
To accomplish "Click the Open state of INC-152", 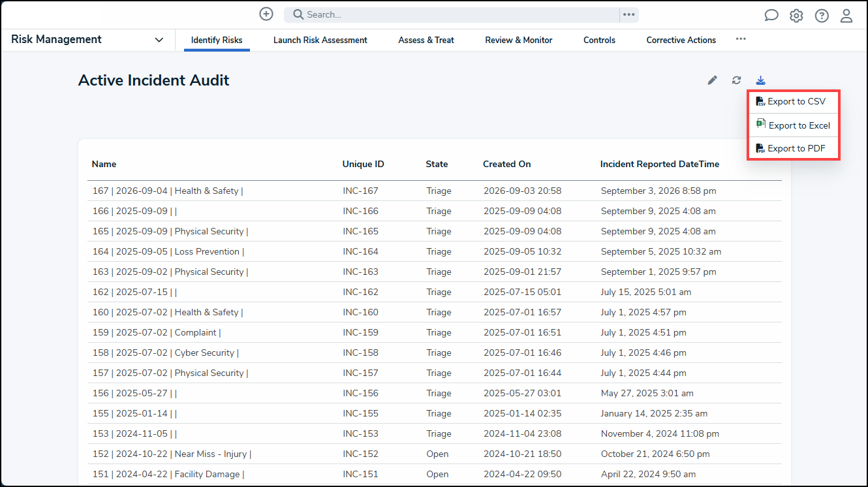I will [x=437, y=454].
